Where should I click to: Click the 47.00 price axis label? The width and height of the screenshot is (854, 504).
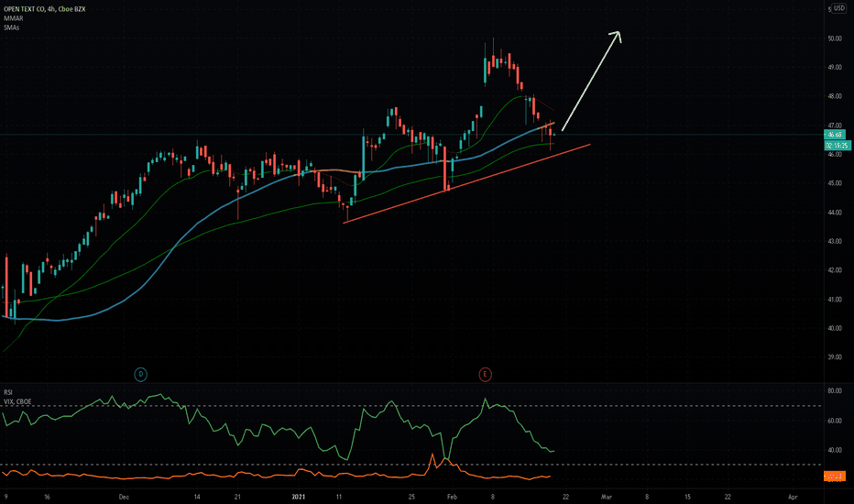coord(835,126)
